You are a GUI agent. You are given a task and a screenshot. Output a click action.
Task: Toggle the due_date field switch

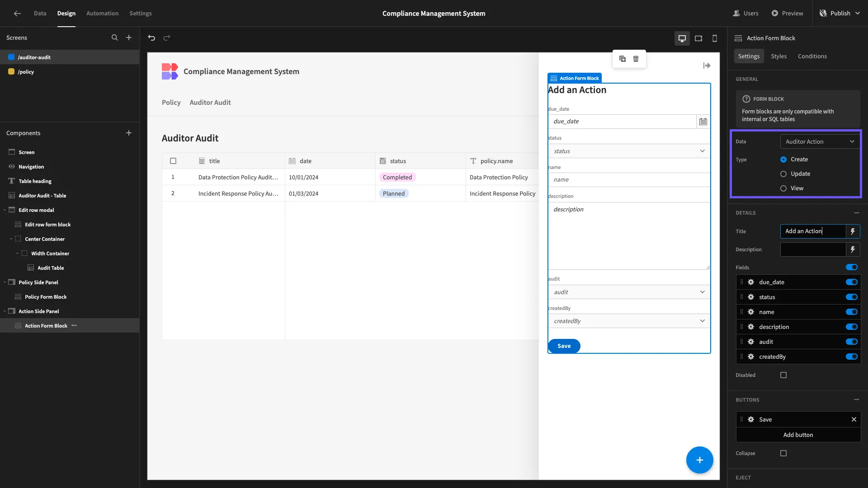point(852,282)
